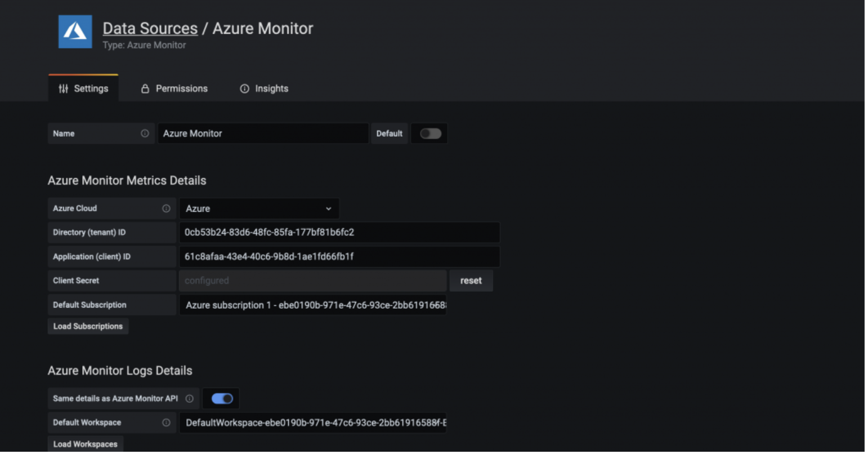Click the Type: Azure Monitor subtitle
Image resolution: width=868 pixels, height=454 pixels.
(144, 45)
